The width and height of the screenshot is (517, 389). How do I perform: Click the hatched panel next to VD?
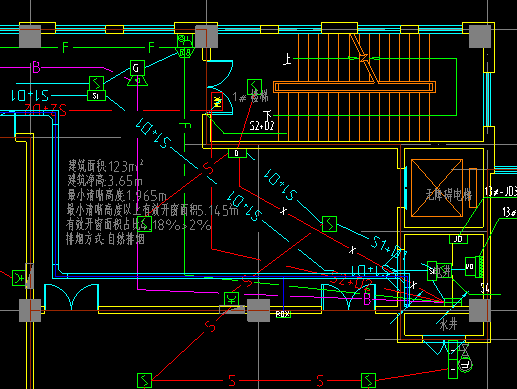[480, 266]
